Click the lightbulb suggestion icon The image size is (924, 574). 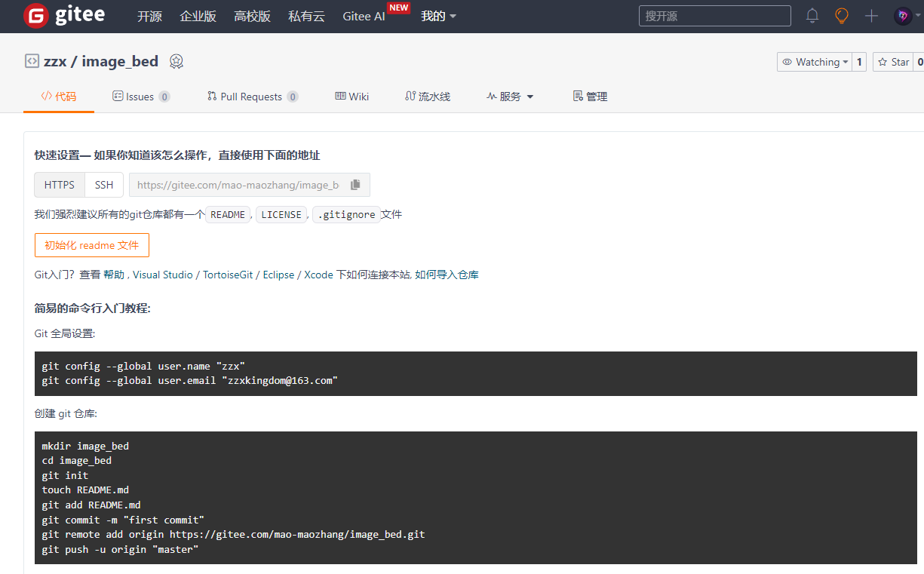coord(841,15)
